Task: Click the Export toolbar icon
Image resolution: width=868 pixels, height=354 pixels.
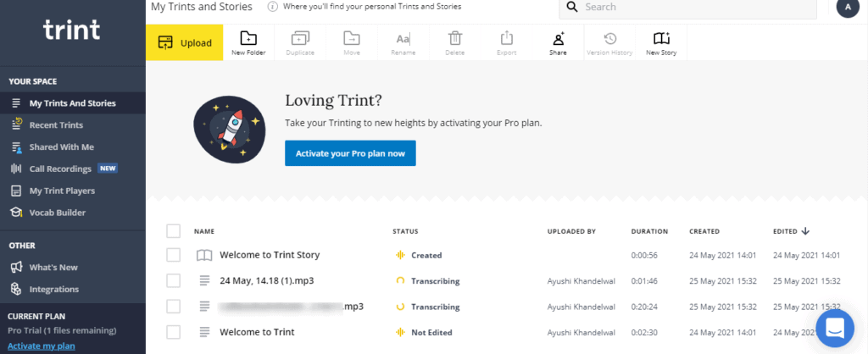Action: tap(507, 42)
